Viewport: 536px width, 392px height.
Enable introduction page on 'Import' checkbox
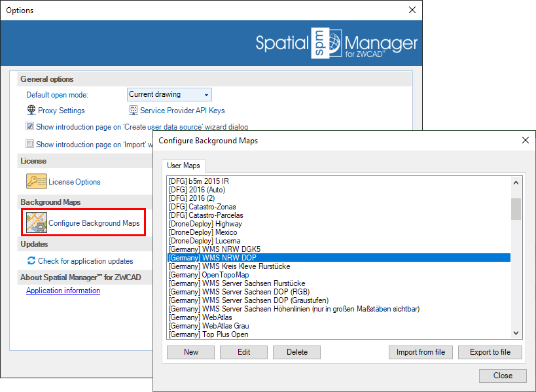[30, 144]
